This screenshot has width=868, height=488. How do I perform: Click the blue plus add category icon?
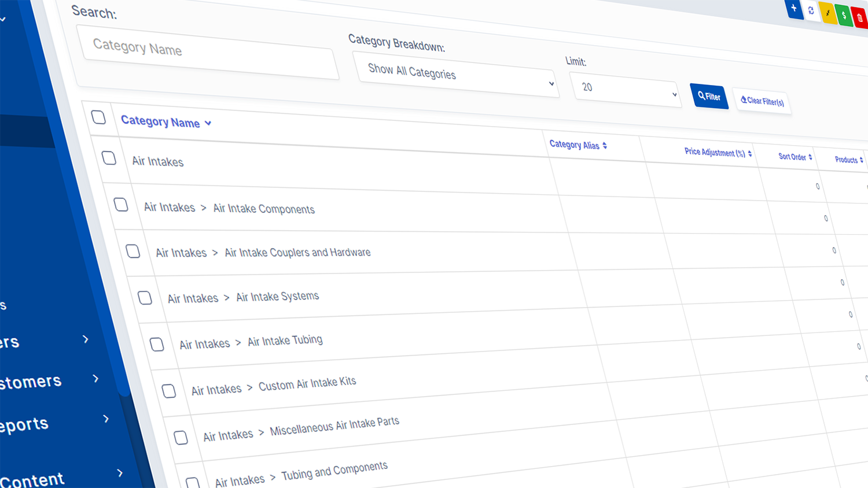794,9
